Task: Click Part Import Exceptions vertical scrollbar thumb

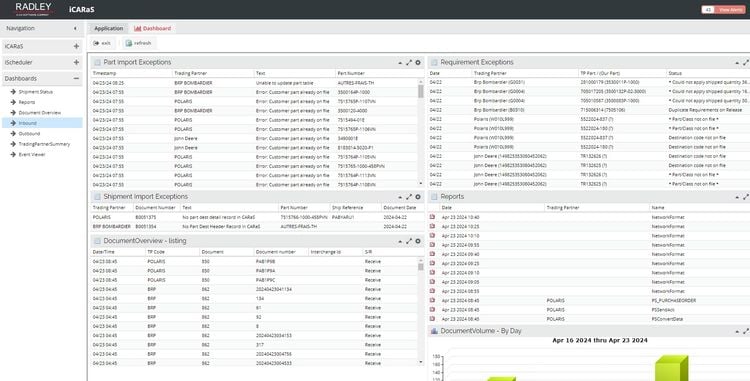Action: [421, 91]
